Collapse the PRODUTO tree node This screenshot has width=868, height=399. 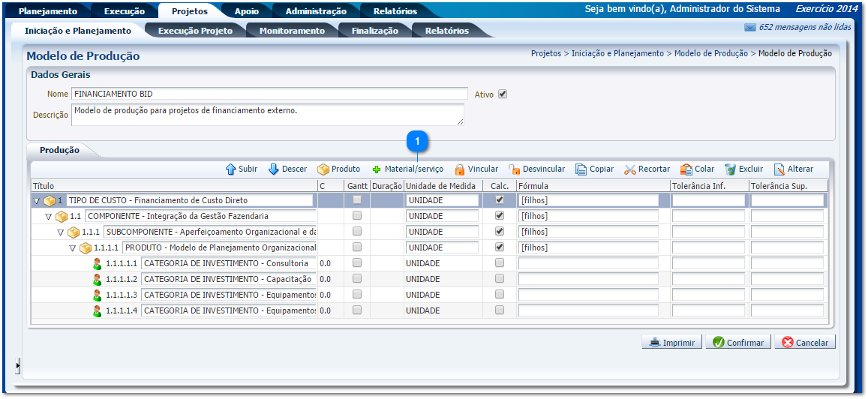click(x=73, y=248)
